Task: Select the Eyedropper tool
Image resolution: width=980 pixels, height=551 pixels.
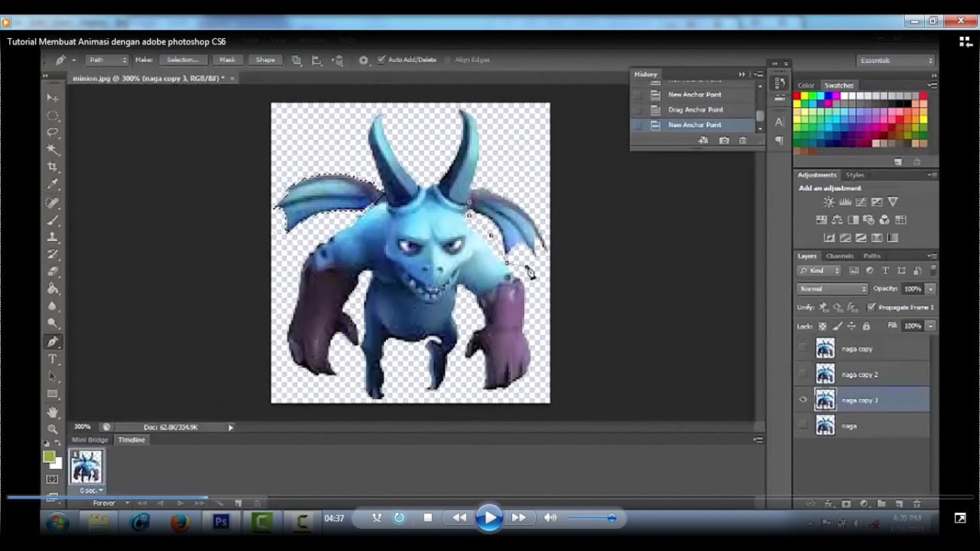Action: (x=53, y=184)
